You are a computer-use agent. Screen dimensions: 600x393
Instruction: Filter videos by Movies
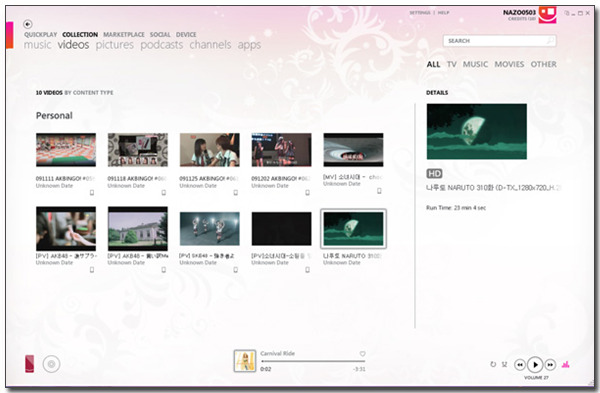pyautogui.click(x=509, y=64)
